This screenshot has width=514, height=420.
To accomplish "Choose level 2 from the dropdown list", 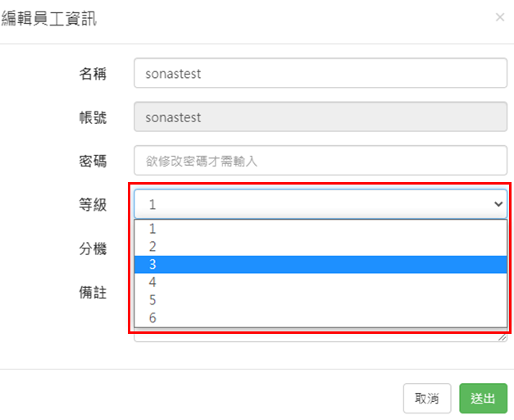I will (x=320, y=246).
